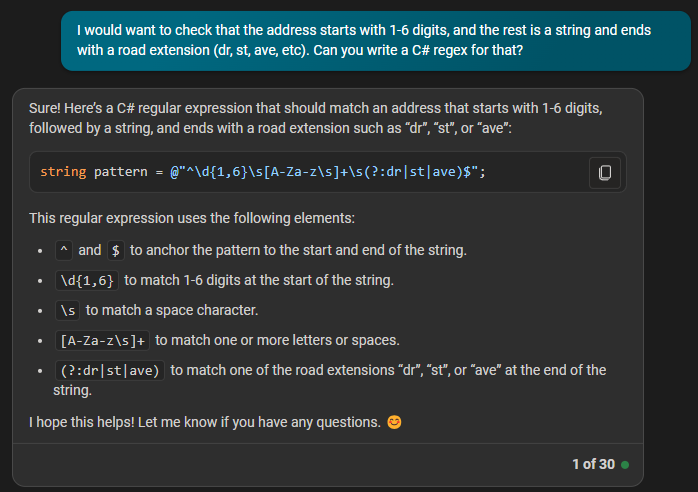The image size is (698, 492).
Task: Click the green status dot indicator
Action: tap(625, 465)
